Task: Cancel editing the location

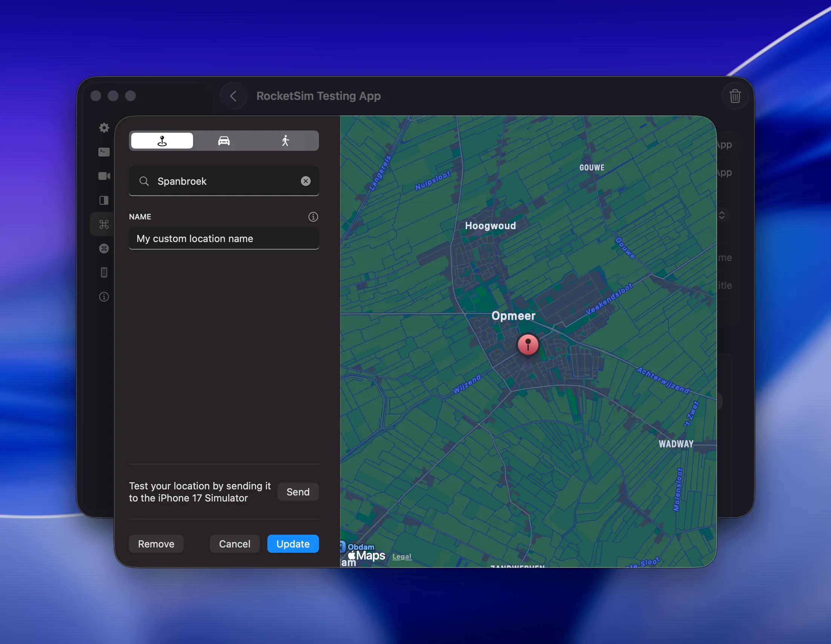Action: click(x=235, y=544)
